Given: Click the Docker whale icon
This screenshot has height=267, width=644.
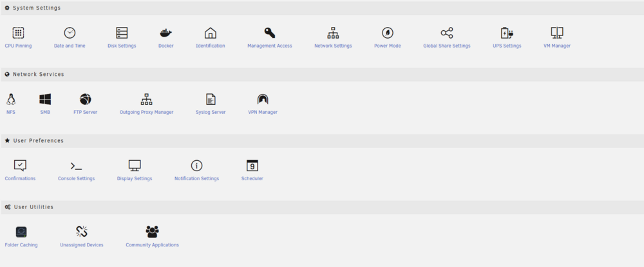Looking at the screenshot, I should [x=166, y=33].
